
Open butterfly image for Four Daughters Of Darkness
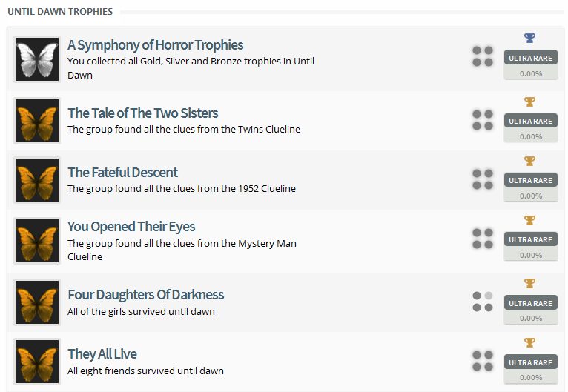click(x=37, y=302)
